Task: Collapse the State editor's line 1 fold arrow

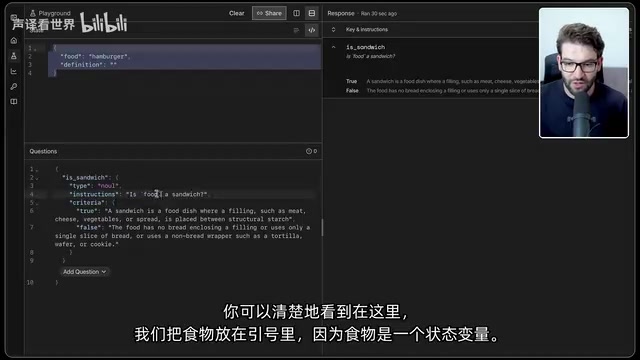Action: [x=36, y=49]
